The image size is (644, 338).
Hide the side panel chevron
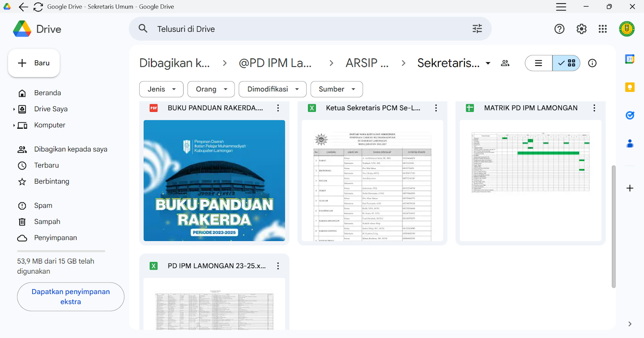pos(630,324)
